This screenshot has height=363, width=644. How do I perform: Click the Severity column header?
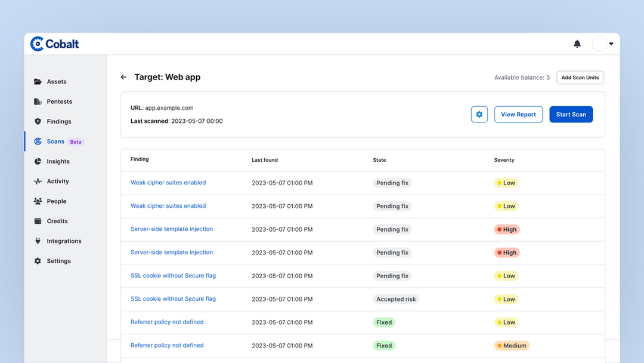(x=504, y=160)
